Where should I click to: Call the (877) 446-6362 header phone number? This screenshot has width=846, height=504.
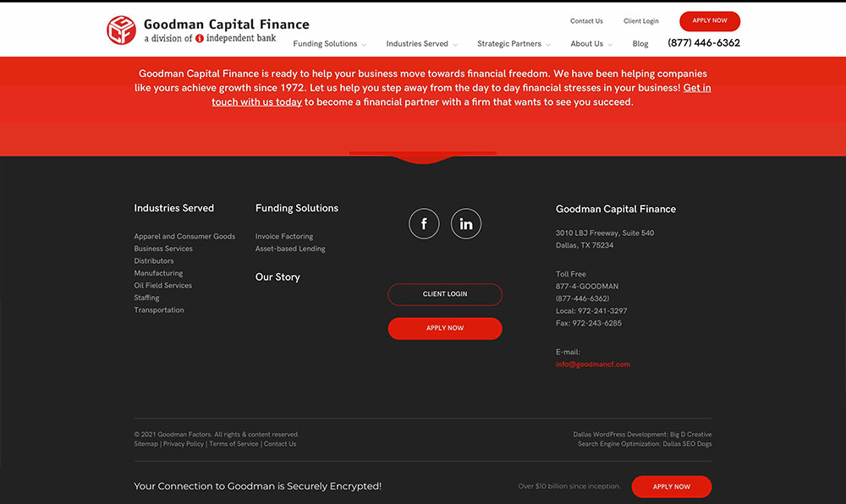(704, 43)
